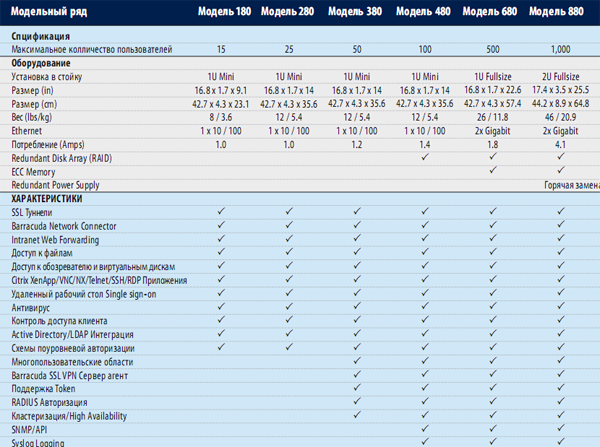Click the 42.7 x 4.3 x 57.4 value
Image resolution: width=600 pixels, height=447 pixels.
[493, 104]
